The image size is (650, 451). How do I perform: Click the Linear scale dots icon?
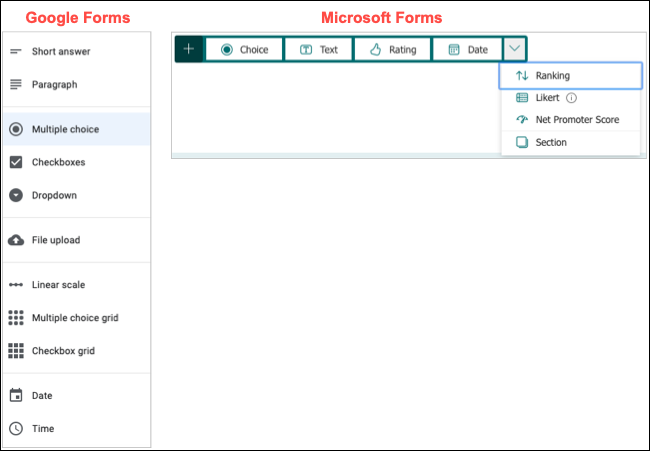click(16, 285)
